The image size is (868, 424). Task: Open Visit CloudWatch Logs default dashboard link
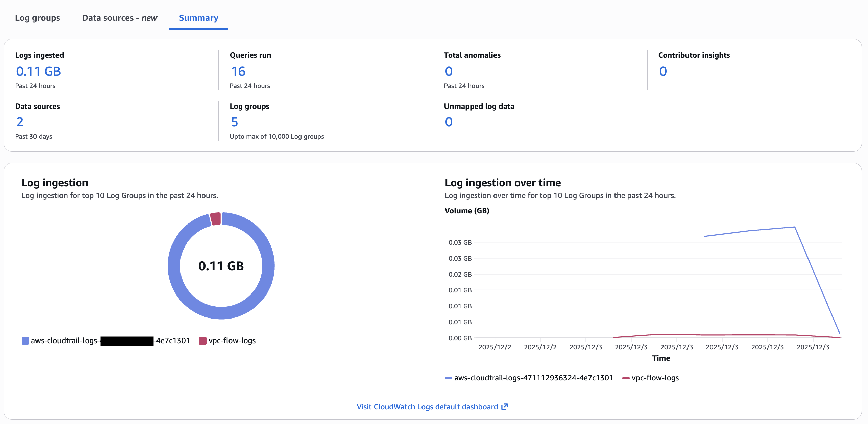(x=427, y=407)
